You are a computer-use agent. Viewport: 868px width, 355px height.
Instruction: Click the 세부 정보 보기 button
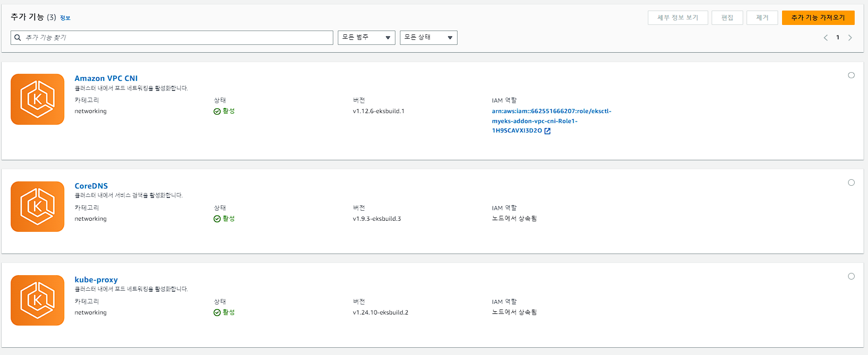(678, 18)
